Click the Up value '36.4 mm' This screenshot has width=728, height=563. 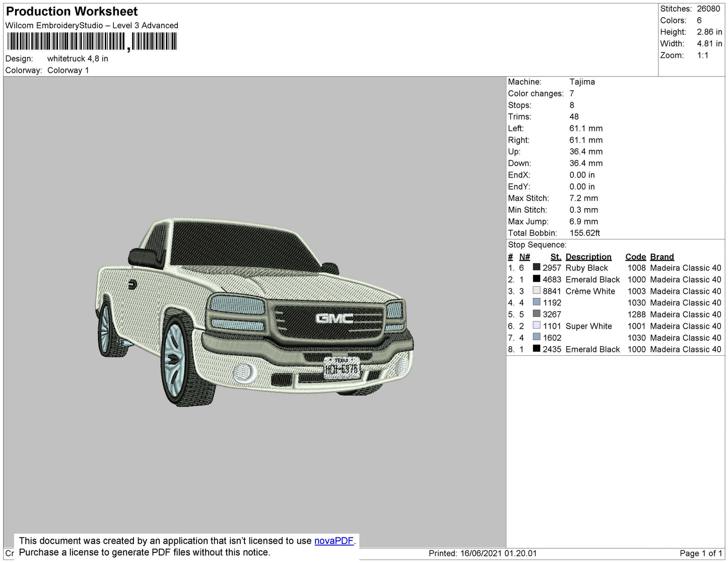tap(586, 151)
